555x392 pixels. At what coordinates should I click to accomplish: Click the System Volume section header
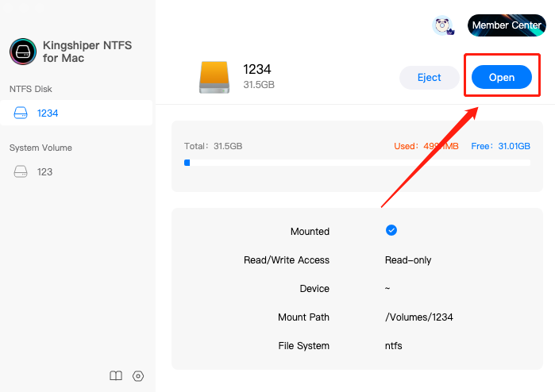40,148
